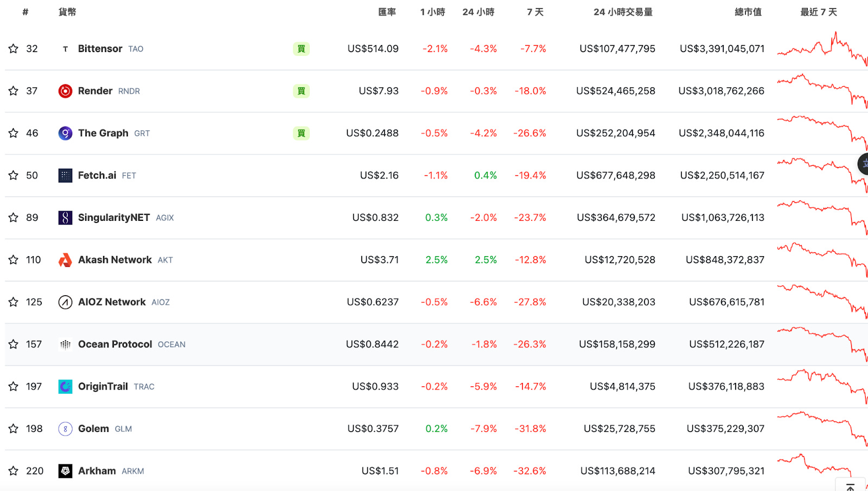868x491 pixels.
Task: Open Bittensor 7-day sparkline chart
Action: tap(822, 49)
